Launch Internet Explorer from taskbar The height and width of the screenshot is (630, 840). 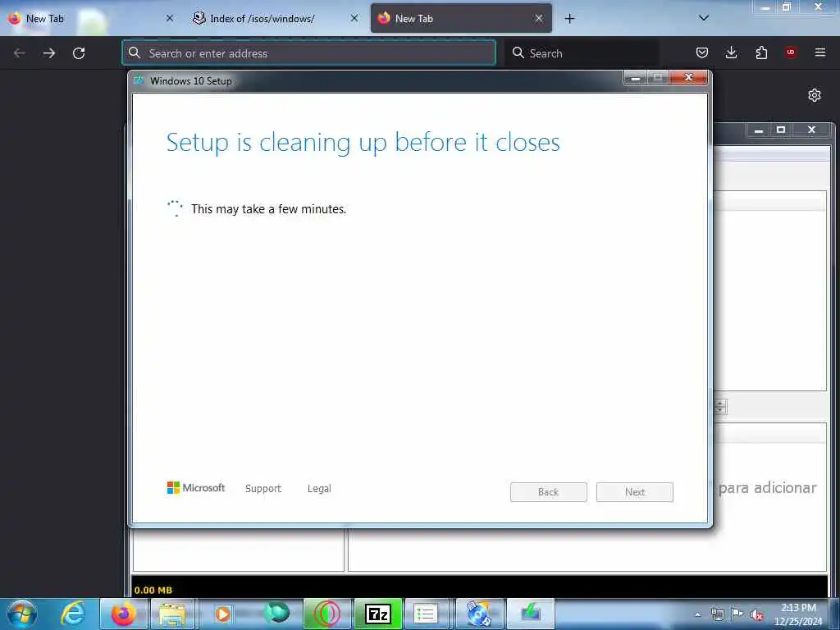click(73, 614)
